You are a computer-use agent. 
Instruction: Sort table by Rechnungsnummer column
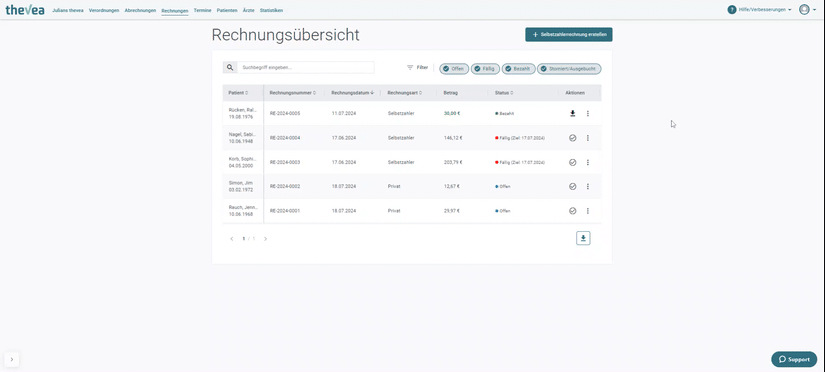click(293, 93)
